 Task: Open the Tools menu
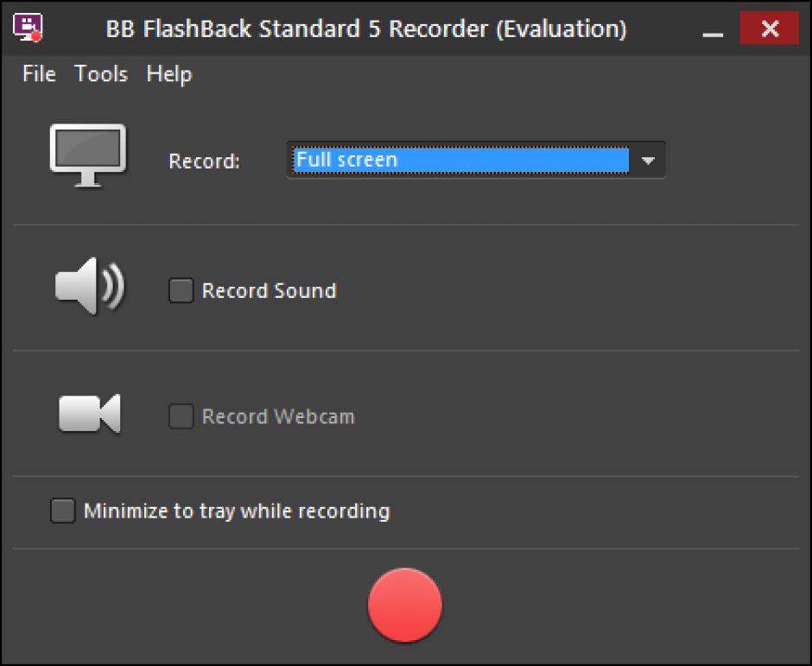pyautogui.click(x=101, y=74)
